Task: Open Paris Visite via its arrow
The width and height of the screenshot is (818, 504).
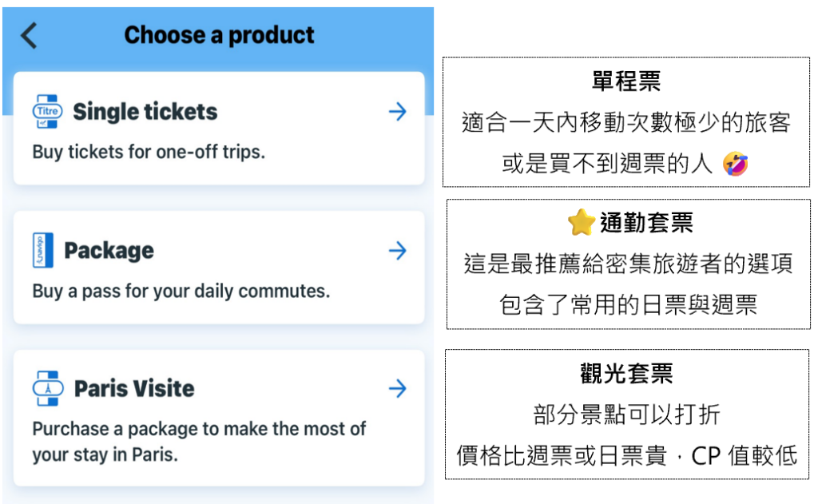Action: [x=397, y=389]
